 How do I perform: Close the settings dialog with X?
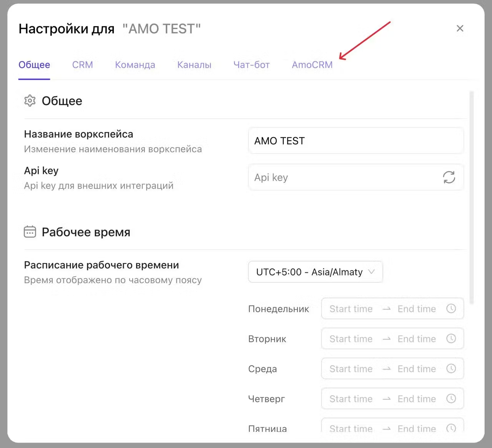(460, 28)
